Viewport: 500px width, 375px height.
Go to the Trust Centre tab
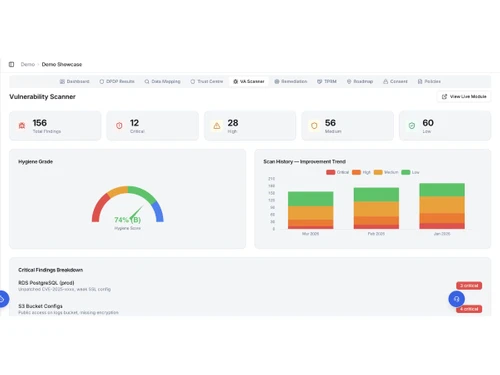coord(207,81)
